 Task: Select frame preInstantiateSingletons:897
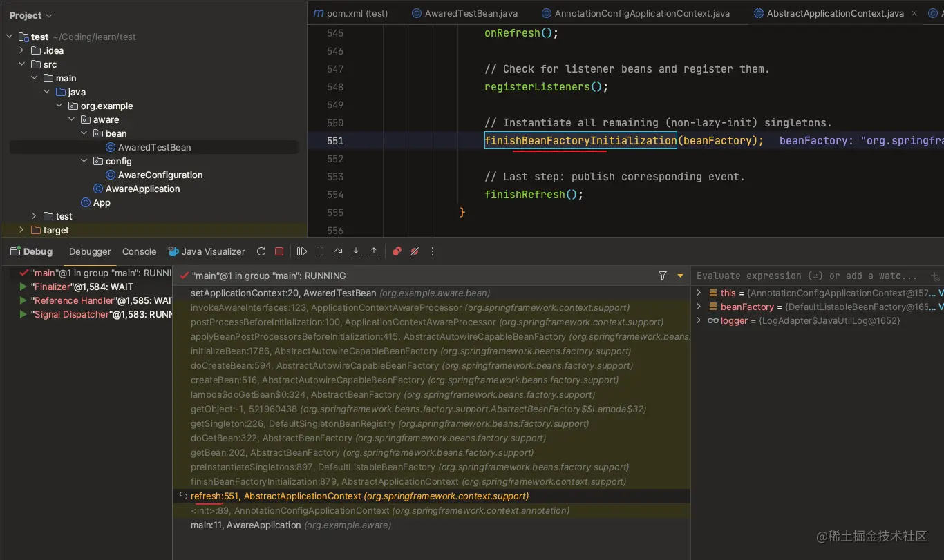[431, 467]
